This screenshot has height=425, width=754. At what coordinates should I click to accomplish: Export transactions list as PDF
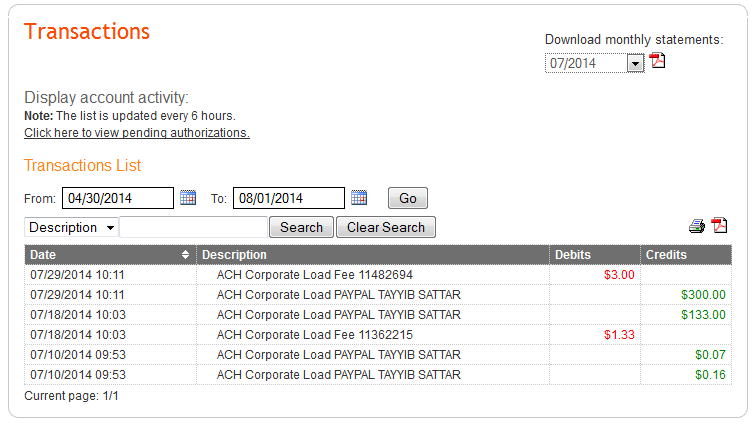pyautogui.click(x=719, y=225)
